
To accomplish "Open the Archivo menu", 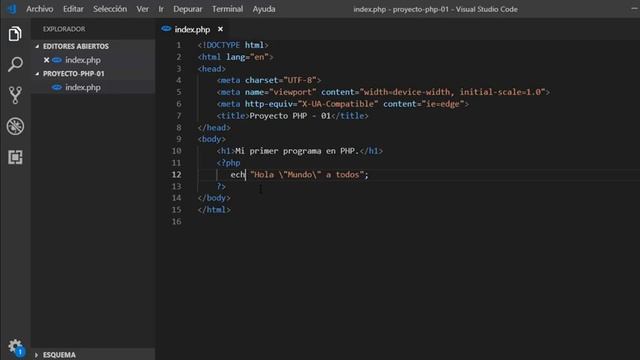I will (x=40, y=9).
